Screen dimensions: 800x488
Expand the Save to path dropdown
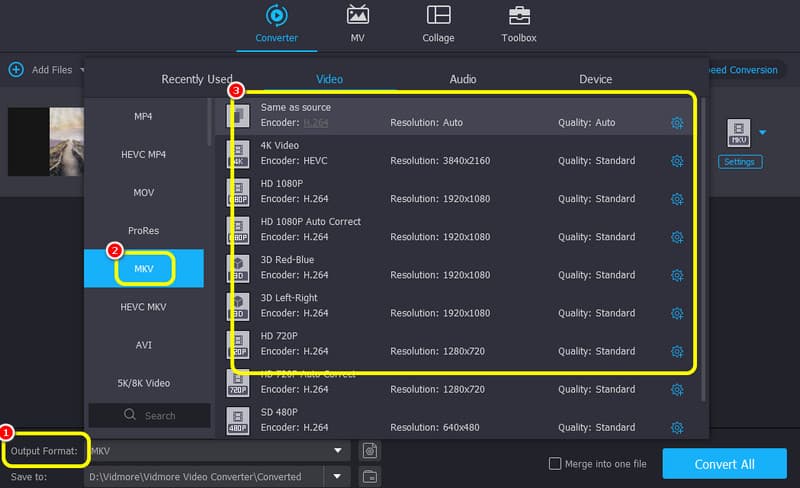pos(338,476)
